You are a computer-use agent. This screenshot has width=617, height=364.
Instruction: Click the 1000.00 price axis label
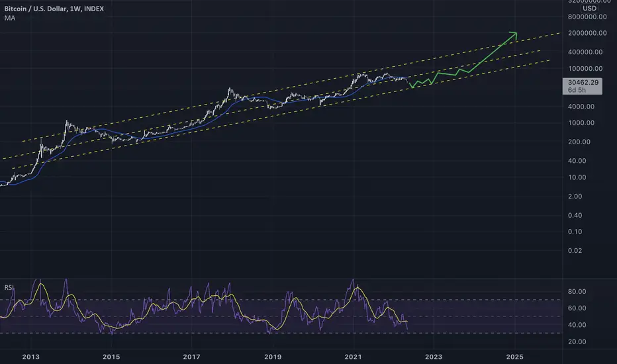pos(581,123)
